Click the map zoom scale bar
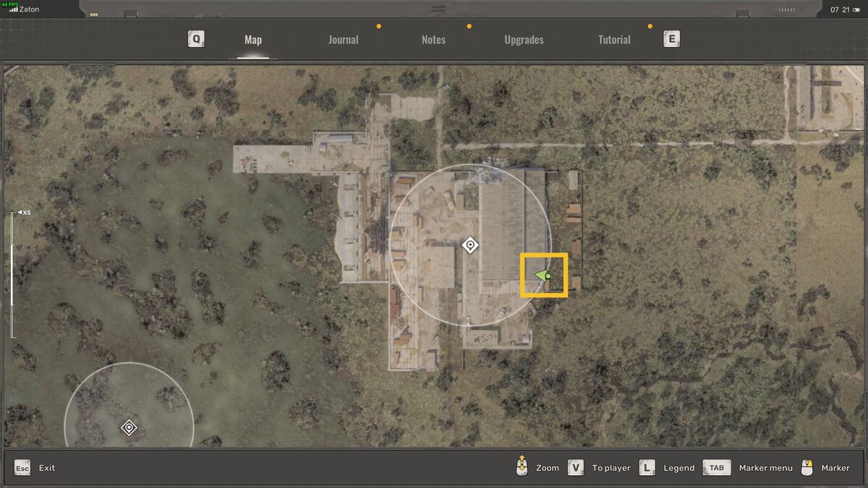The width and height of the screenshot is (868, 488). 12,275
